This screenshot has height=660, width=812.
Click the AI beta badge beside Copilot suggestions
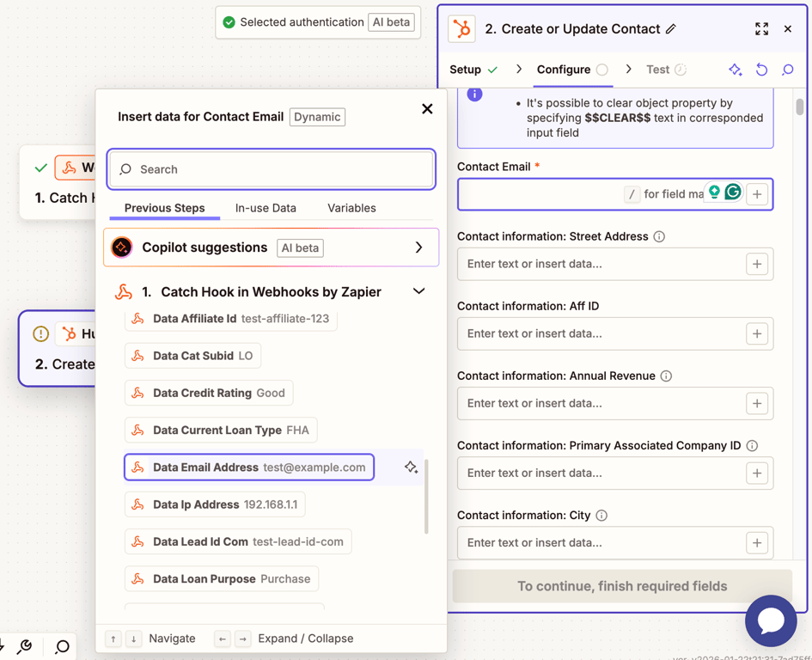click(x=300, y=248)
